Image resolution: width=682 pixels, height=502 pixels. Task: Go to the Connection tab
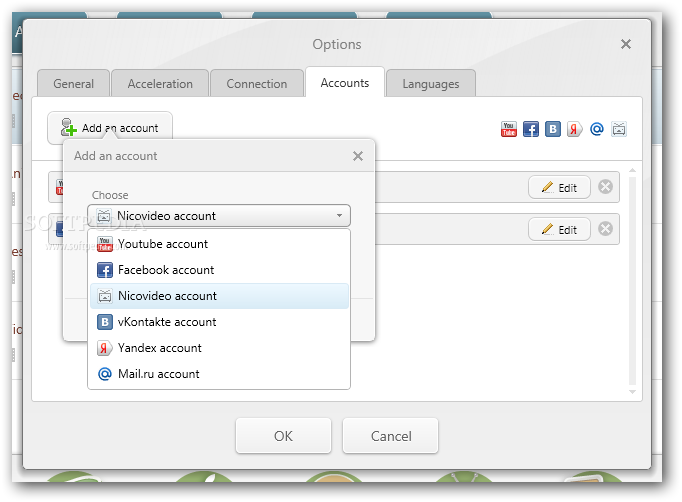[257, 84]
